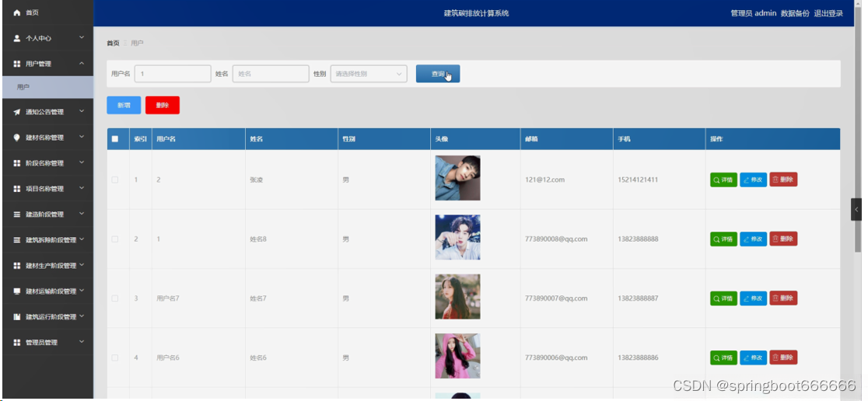Click the grid icon for 项目名称管理
Viewport: 868px width, 401px height.
(x=16, y=189)
